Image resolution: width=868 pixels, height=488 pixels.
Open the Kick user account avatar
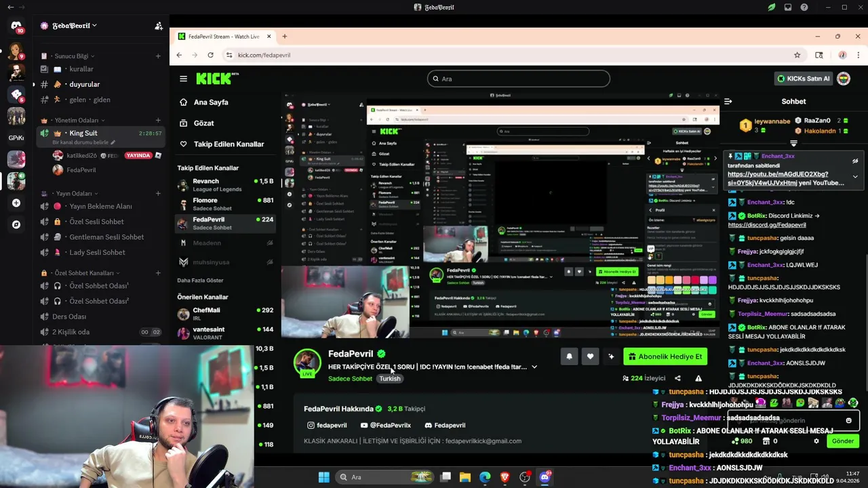click(x=844, y=79)
